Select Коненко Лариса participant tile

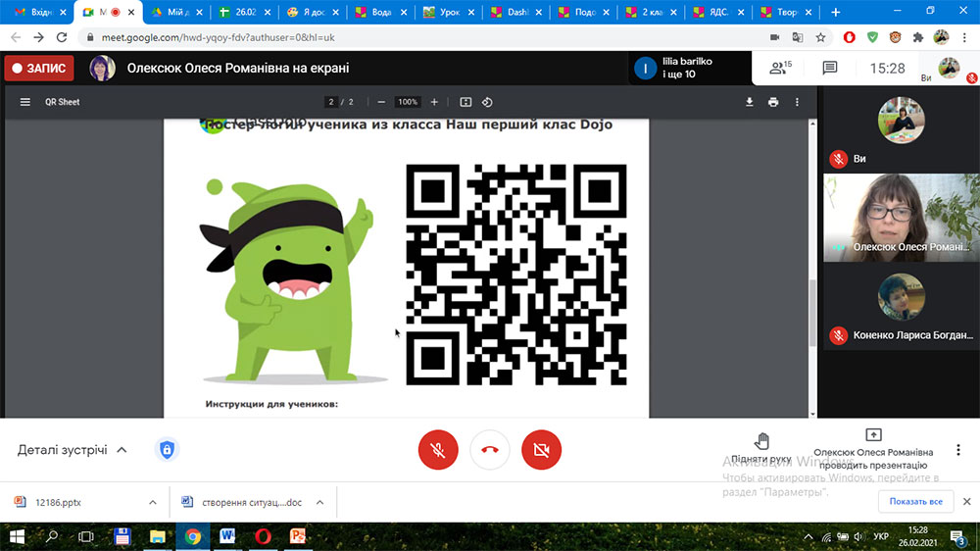click(902, 307)
